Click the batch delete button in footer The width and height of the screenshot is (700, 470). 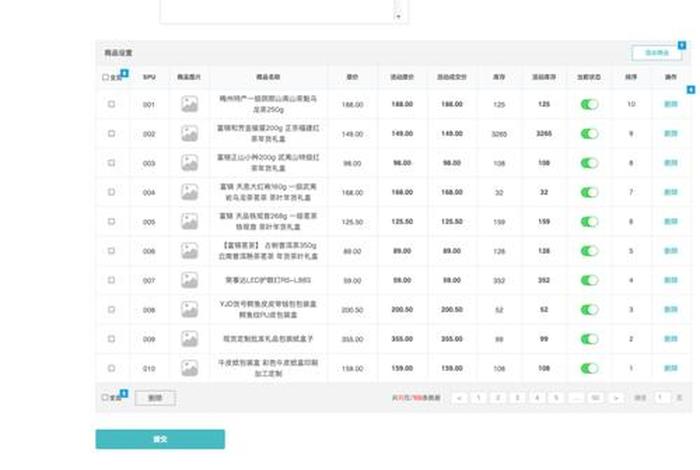click(155, 398)
